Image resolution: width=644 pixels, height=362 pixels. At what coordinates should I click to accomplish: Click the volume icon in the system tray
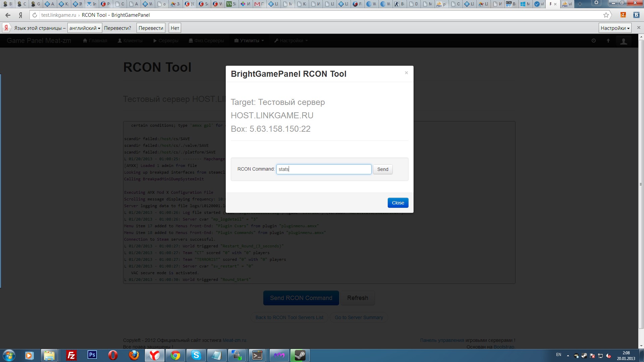(x=608, y=356)
